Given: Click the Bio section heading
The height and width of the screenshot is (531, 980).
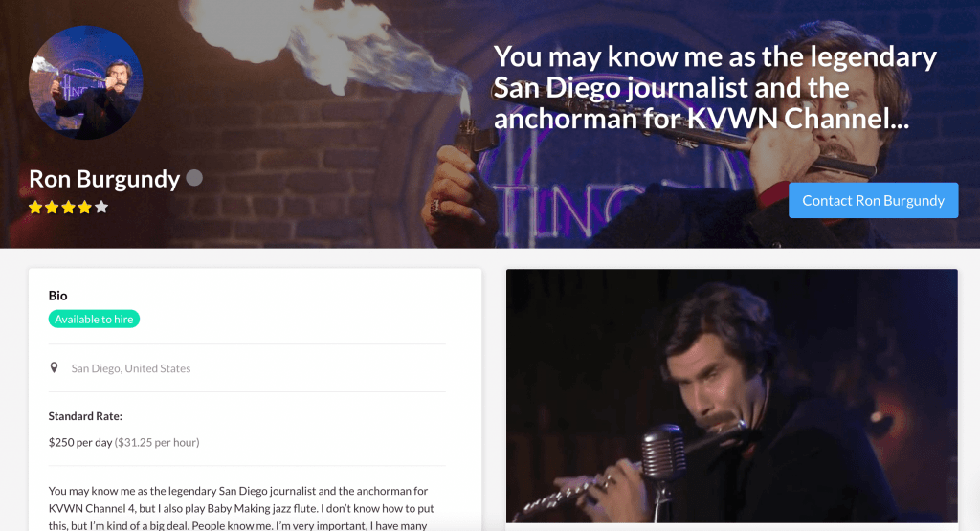Looking at the screenshot, I should [58, 296].
